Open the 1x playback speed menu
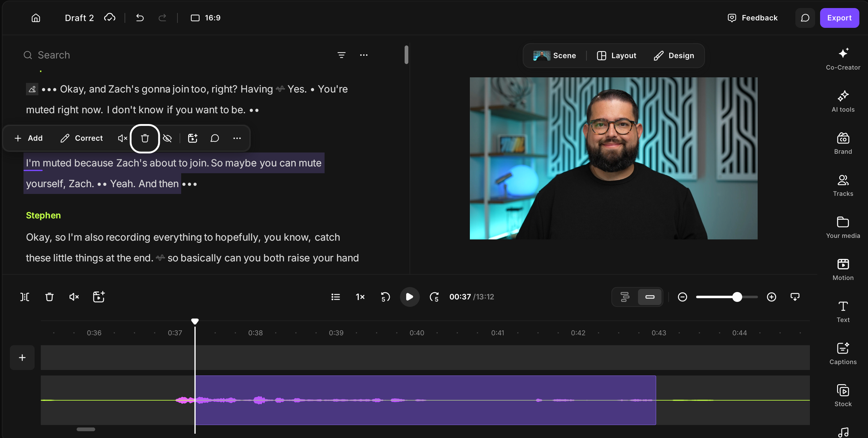Screen dimensions: 868x438 (360, 297)
